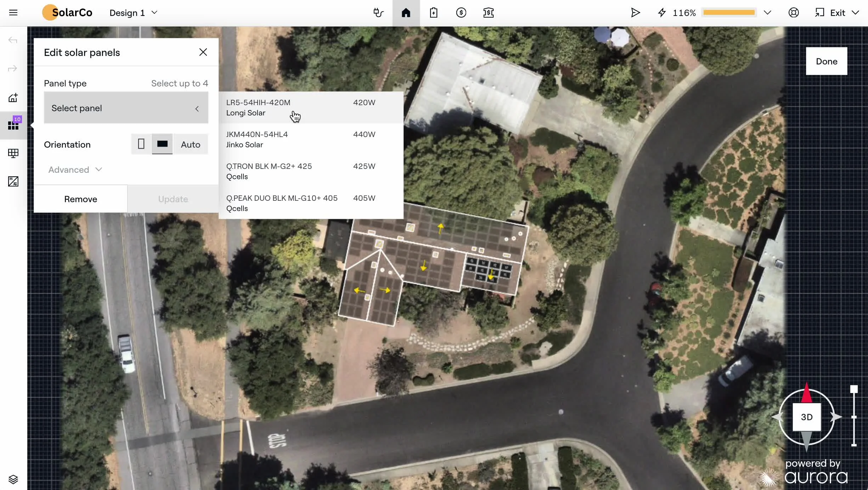This screenshot has height=490, width=868.
Task: Click the Update button
Action: tap(173, 199)
